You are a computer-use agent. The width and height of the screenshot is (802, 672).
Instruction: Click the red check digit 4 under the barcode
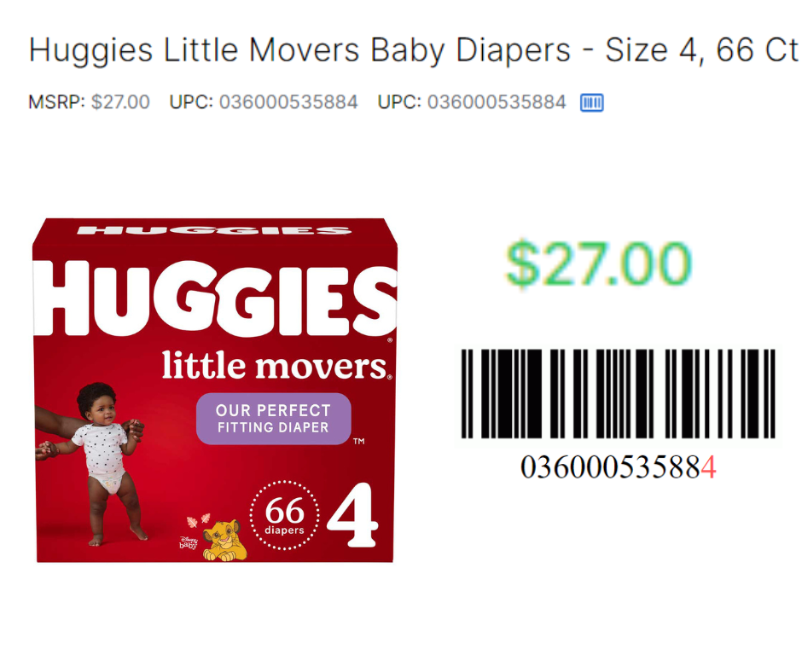[708, 467]
